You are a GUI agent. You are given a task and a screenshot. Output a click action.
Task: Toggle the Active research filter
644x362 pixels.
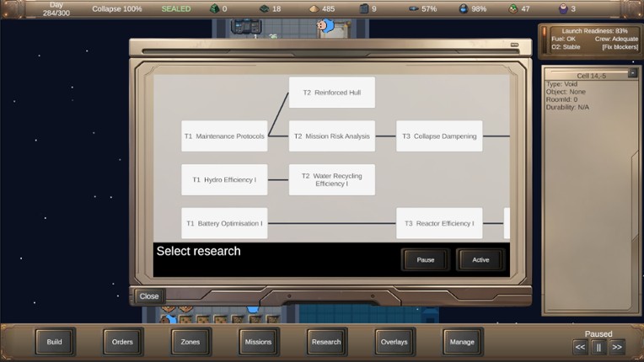click(480, 259)
